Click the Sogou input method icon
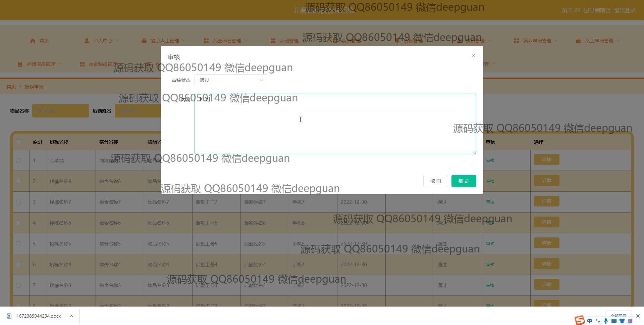The height and width of the screenshot is (325, 644). (x=579, y=320)
